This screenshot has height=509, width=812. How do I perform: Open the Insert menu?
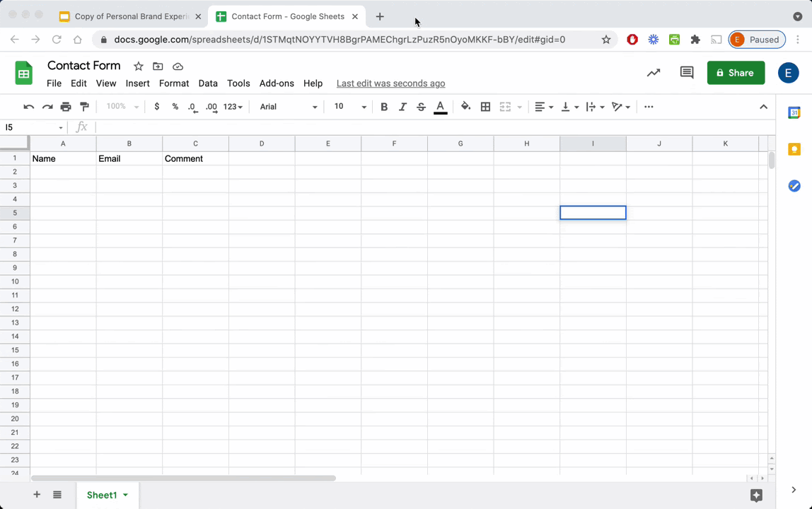138,83
